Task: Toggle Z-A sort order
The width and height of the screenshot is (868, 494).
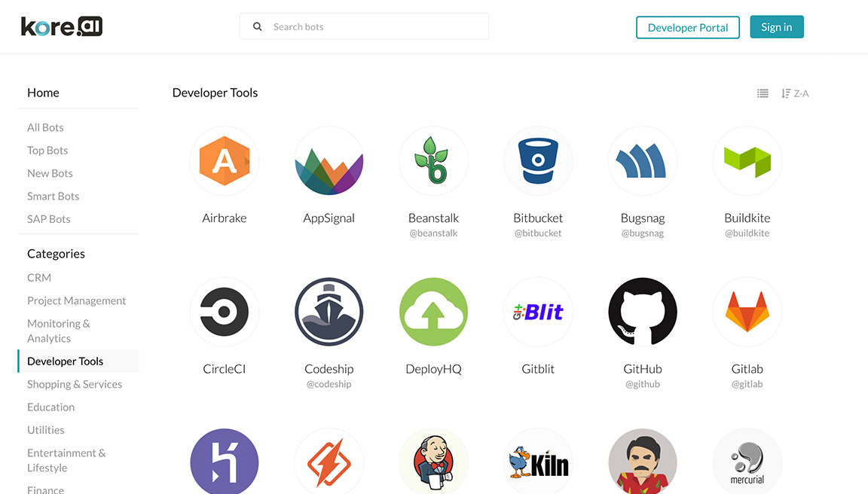Action: pyautogui.click(x=795, y=93)
